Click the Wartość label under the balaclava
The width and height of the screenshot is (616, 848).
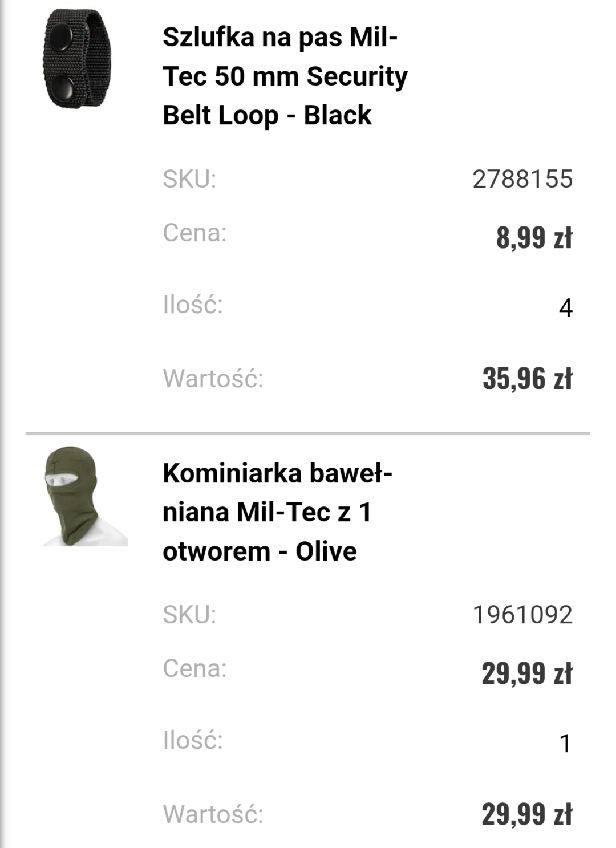pyautogui.click(x=213, y=814)
